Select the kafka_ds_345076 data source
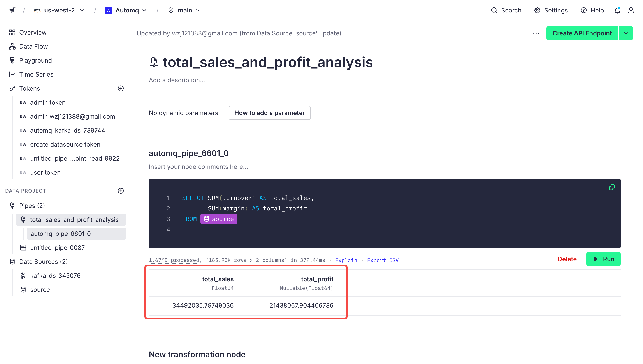This screenshot has width=643, height=364. point(55,275)
